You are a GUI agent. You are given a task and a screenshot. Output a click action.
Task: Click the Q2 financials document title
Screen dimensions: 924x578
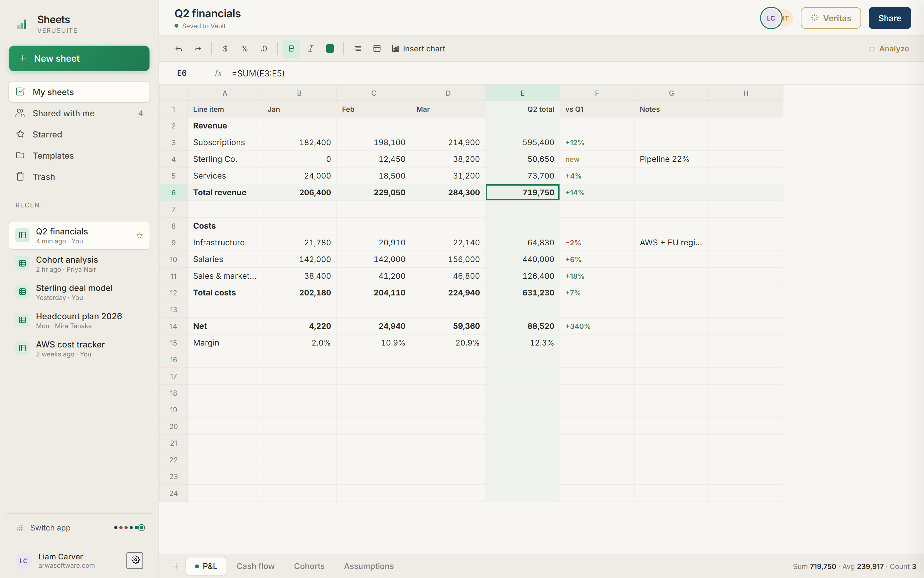click(208, 13)
